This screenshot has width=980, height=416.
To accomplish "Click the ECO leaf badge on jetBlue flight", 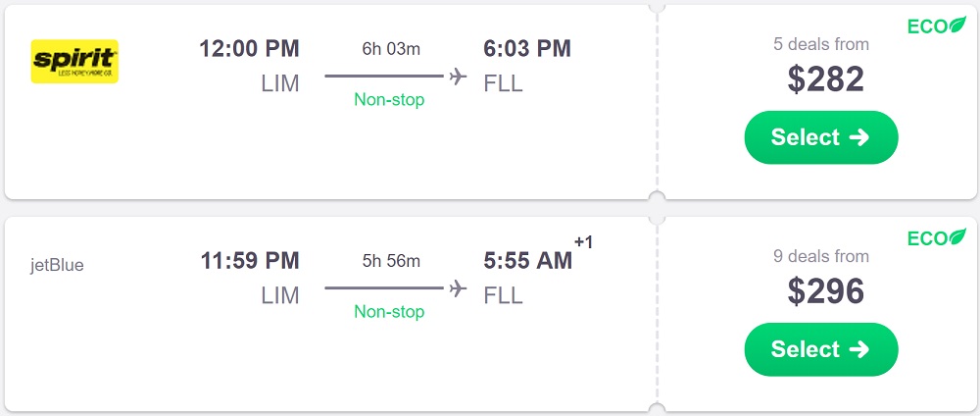I will click(x=936, y=238).
